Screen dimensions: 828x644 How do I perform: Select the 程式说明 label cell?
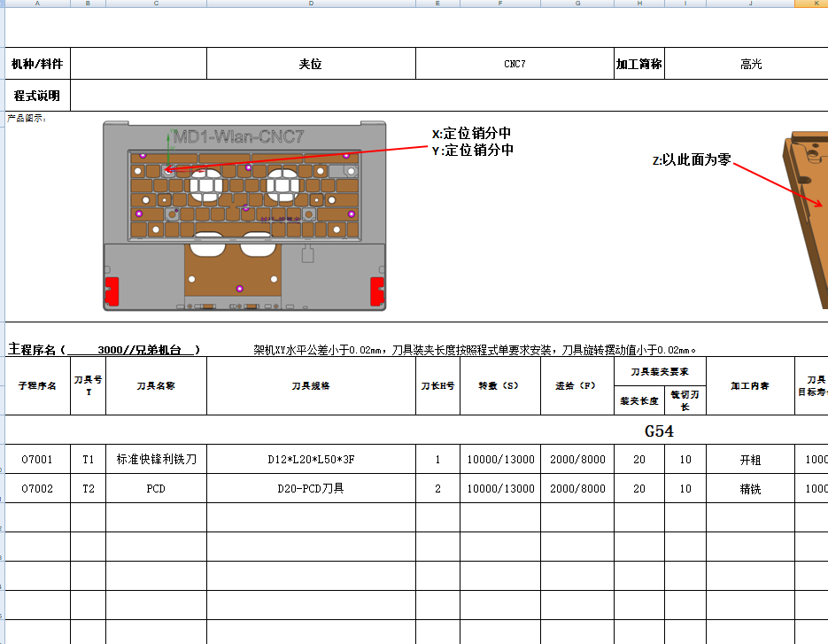click(x=38, y=95)
